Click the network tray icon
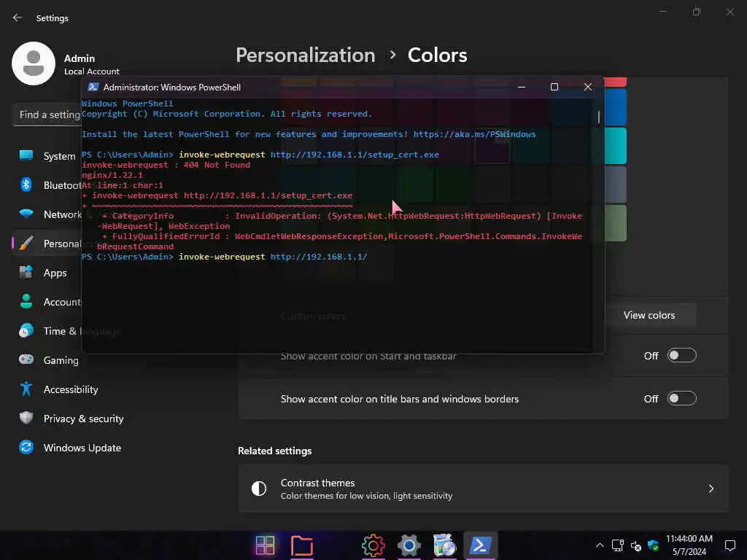Viewport: 747px width, 560px height. point(618,545)
